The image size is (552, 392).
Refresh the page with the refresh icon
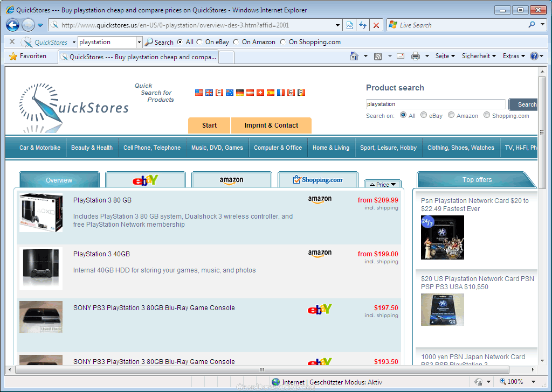click(363, 25)
